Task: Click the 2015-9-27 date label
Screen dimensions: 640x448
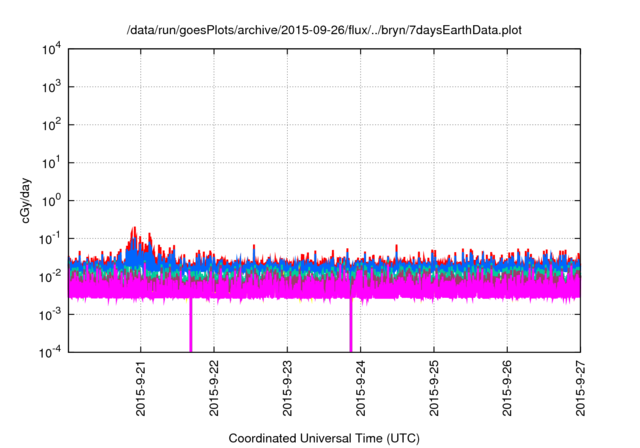Action: (x=580, y=388)
